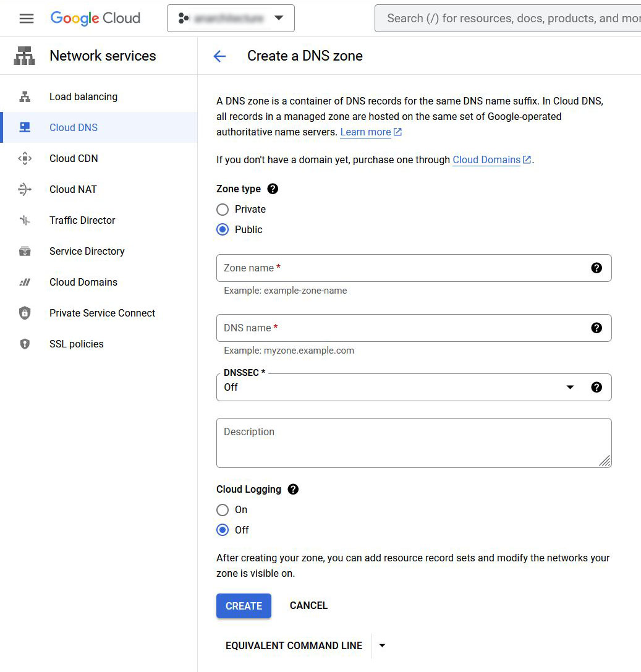Click the external-link icon beside Cloud Domains link
Image resolution: width=641 pixels, height=672 pixels.
527,160
